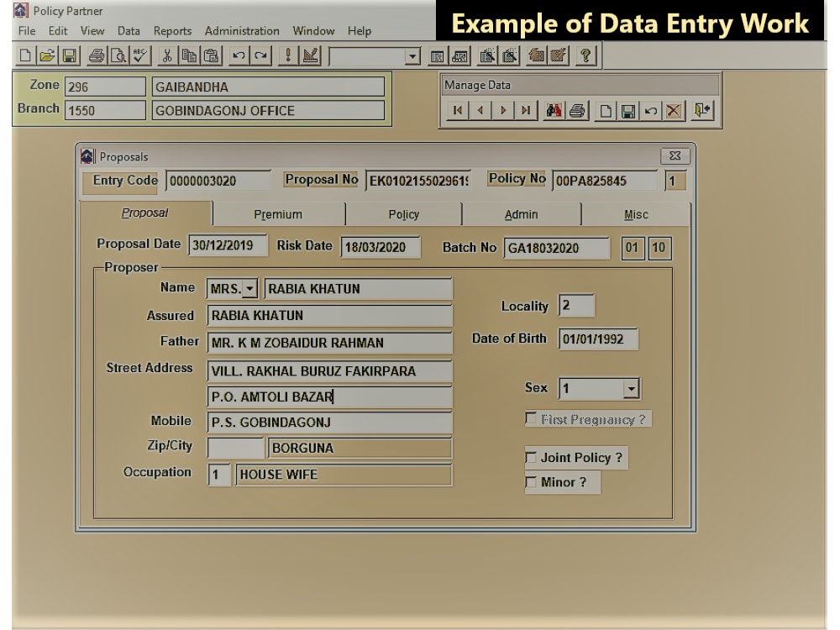The width and height of the screenshot is (840, 630).
Task: Open the Edit menu
Action: coord(58,30)
